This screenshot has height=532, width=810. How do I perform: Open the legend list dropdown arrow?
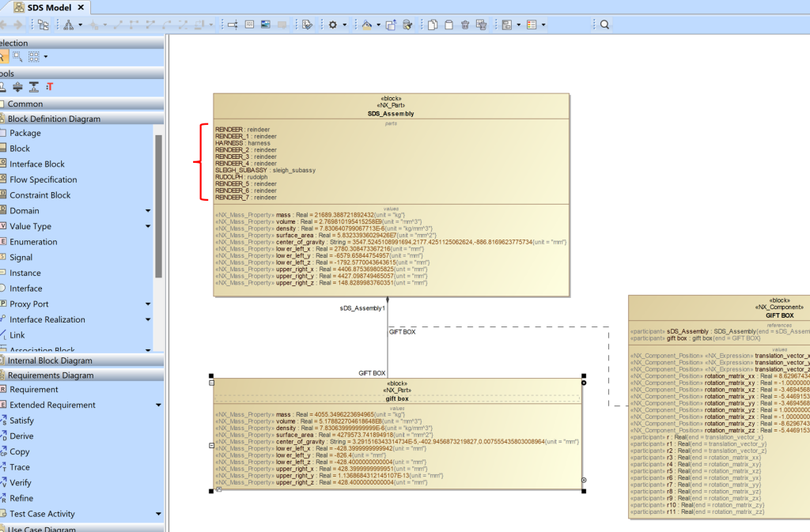pos(543,25)
